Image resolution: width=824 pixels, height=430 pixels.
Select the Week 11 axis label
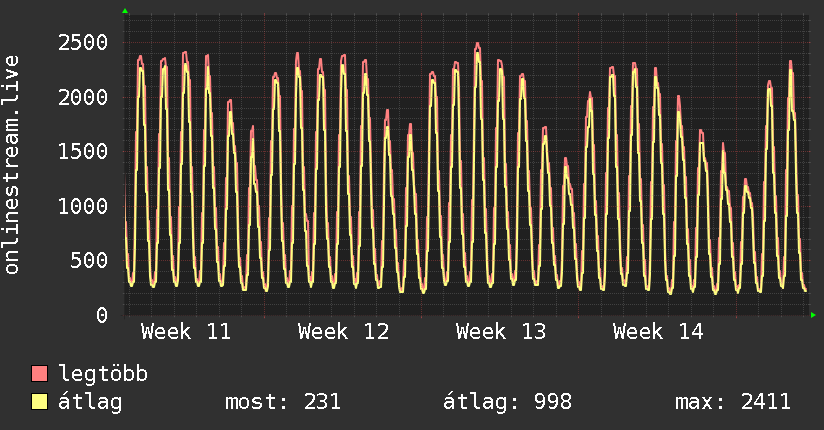pos(186,331)
